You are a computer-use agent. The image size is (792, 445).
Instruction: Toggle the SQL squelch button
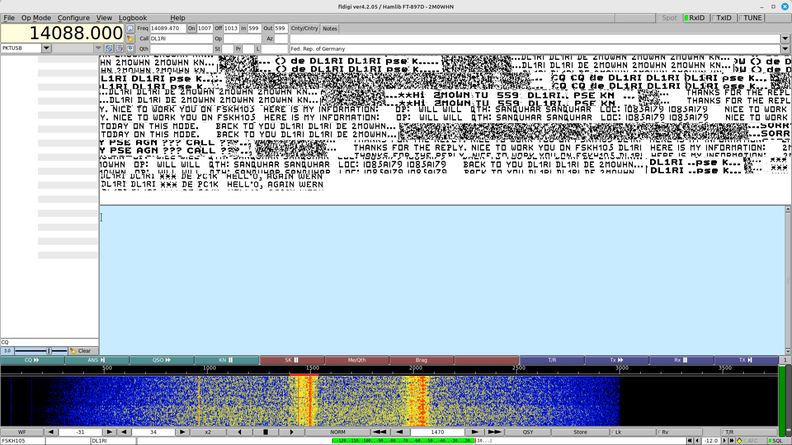[x=775, y=440]
